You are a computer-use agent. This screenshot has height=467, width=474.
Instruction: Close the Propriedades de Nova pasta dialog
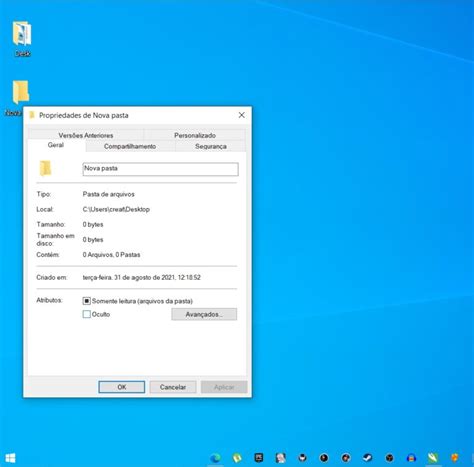point(242,115)
